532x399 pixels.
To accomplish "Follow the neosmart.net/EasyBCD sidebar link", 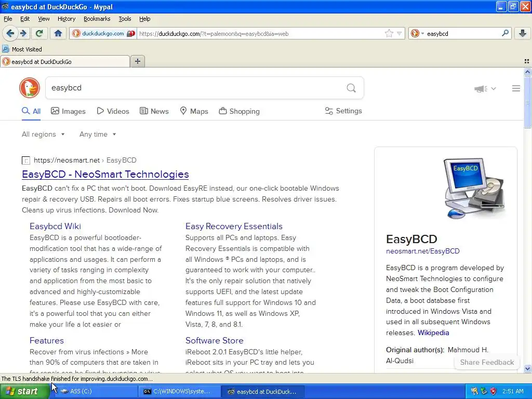I will (x=423, y=251).
